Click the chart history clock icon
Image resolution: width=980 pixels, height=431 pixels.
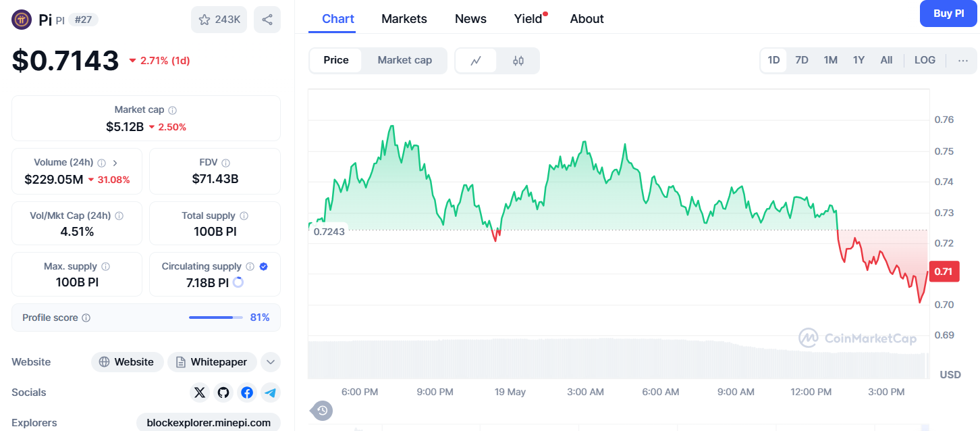click(x=322, y=410)
